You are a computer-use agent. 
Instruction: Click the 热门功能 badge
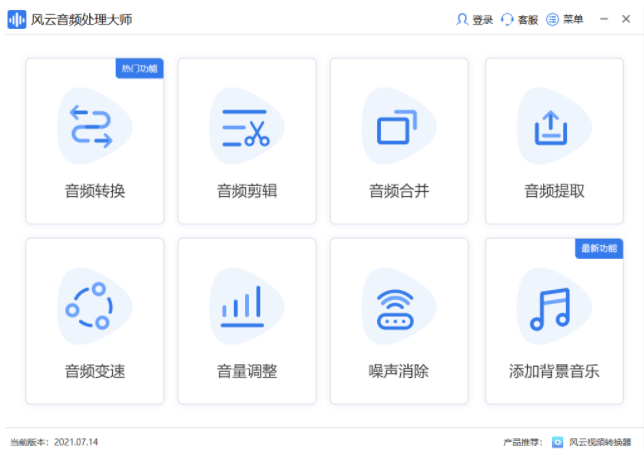point(140,68)
